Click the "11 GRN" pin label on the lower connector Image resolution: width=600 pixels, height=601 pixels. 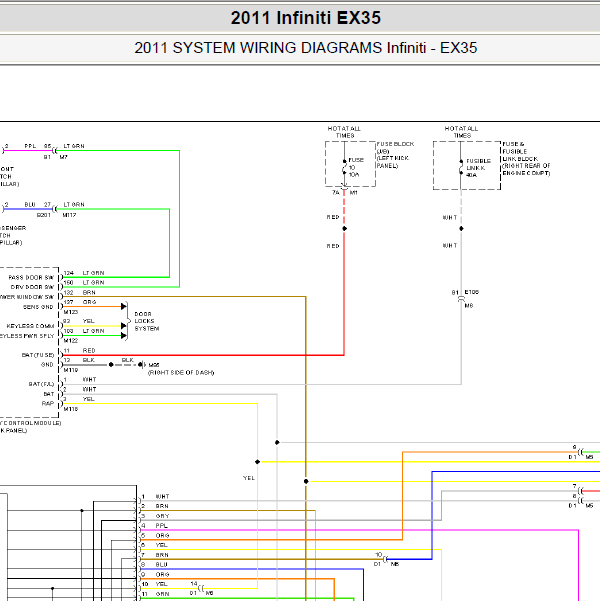155,594
